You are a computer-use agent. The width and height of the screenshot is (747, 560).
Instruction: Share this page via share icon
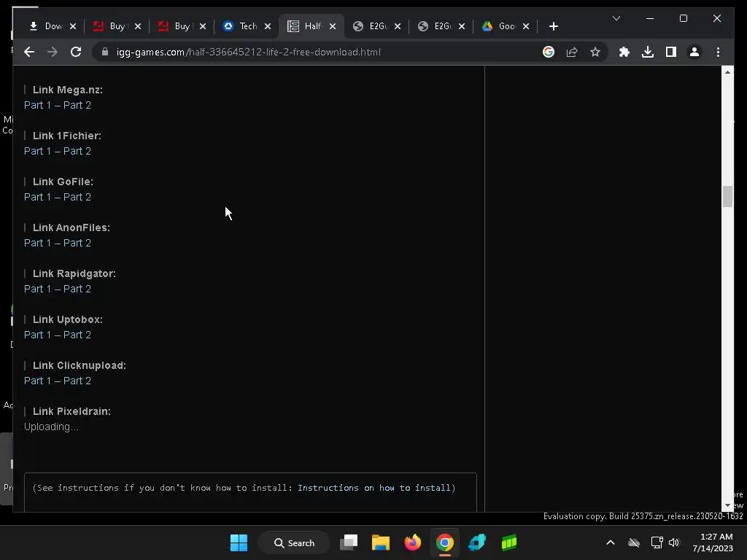572,52
